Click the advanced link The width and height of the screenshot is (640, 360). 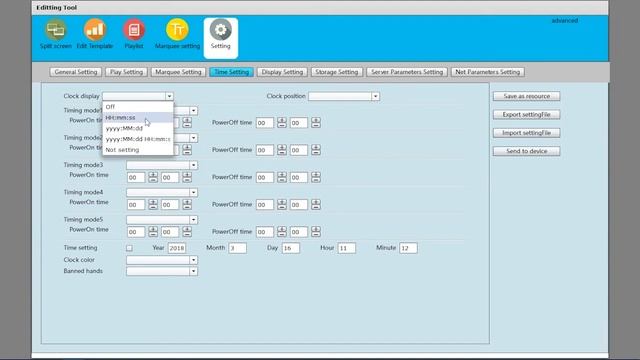pos(564,20)
